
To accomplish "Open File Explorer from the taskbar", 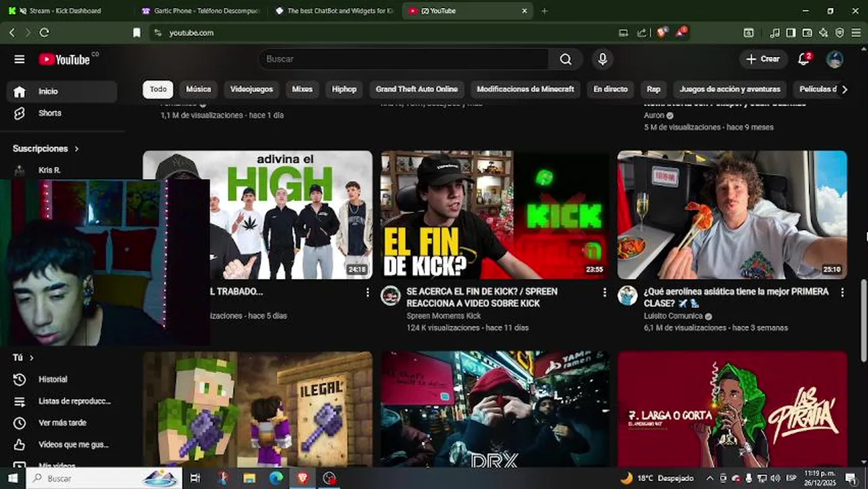I will (249, 478).
